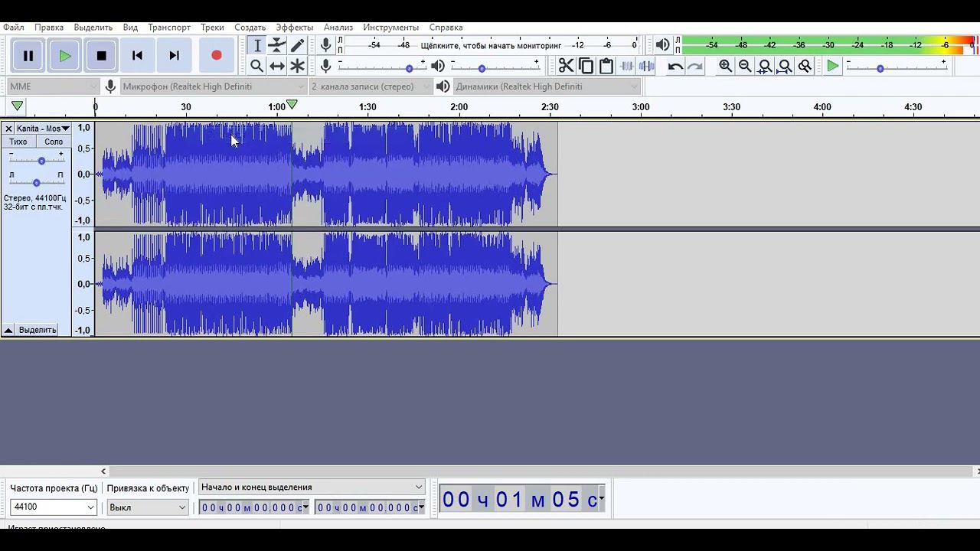The width and height of the screenshot is (980, 551).
Task: Skip to end of the track
Action: coord(174,56)
